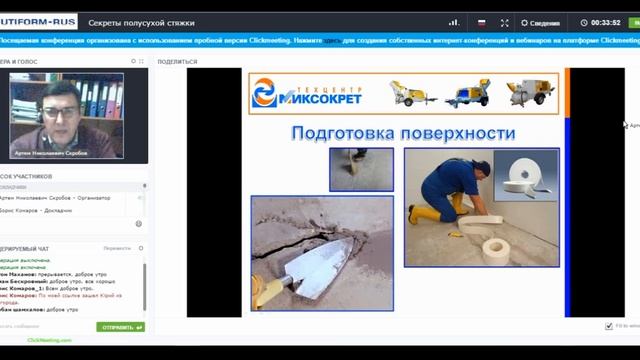This screenshot has width=640, height=360.
Task: Click the icon below the attendee list
Action: pyautogui.click(x=139, y=224)
